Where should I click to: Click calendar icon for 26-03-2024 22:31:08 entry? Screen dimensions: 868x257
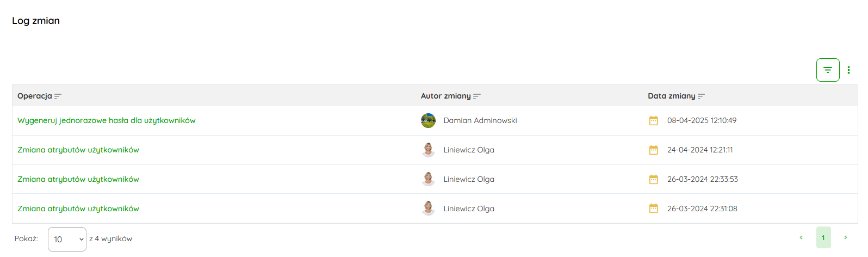[x=654, y=209]
